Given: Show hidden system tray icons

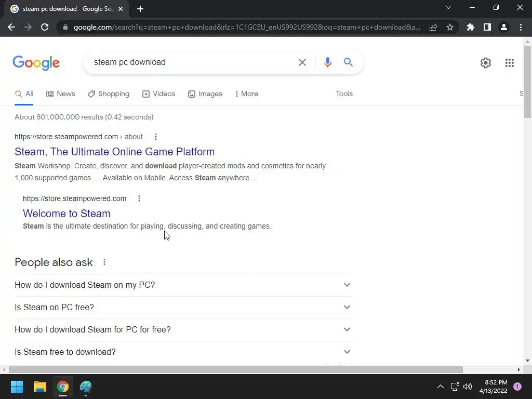Looking at the screenshot, I should pyautogui.click(x=441, y=387).
